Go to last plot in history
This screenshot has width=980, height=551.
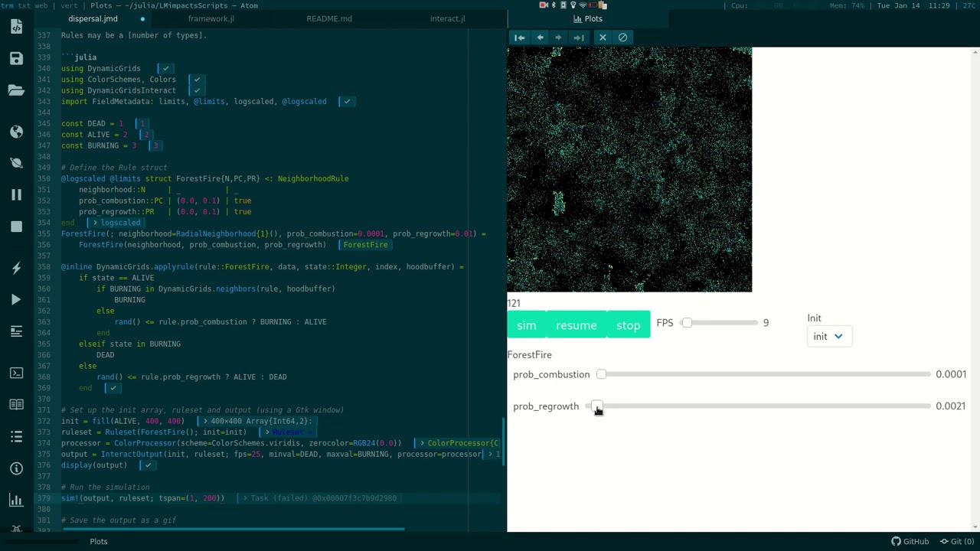pos(579,37)
